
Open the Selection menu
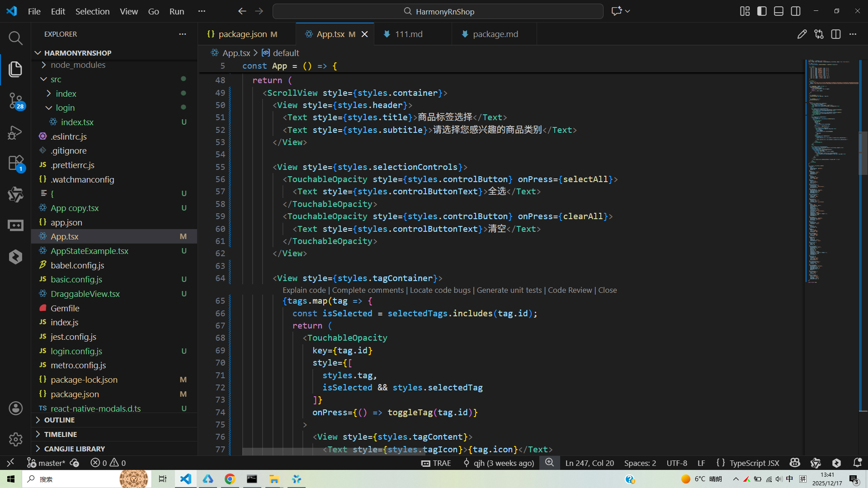[92, 11]
